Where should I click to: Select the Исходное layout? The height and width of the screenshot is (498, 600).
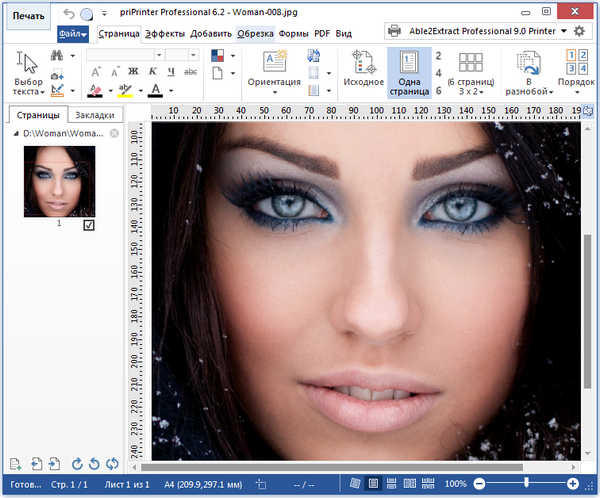pyautogui.click(x=363, y=72)
